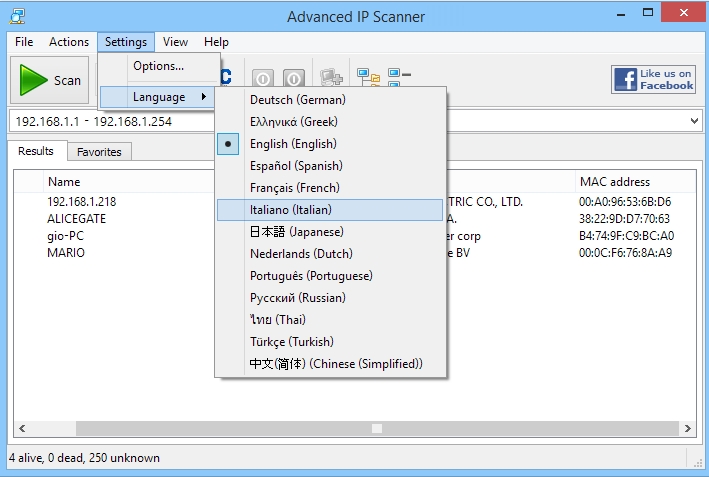Image resolution: width=709 pixels, height=477 pixels.
Task: Select Português (Portuguese) language
Action: coord(330,276)
